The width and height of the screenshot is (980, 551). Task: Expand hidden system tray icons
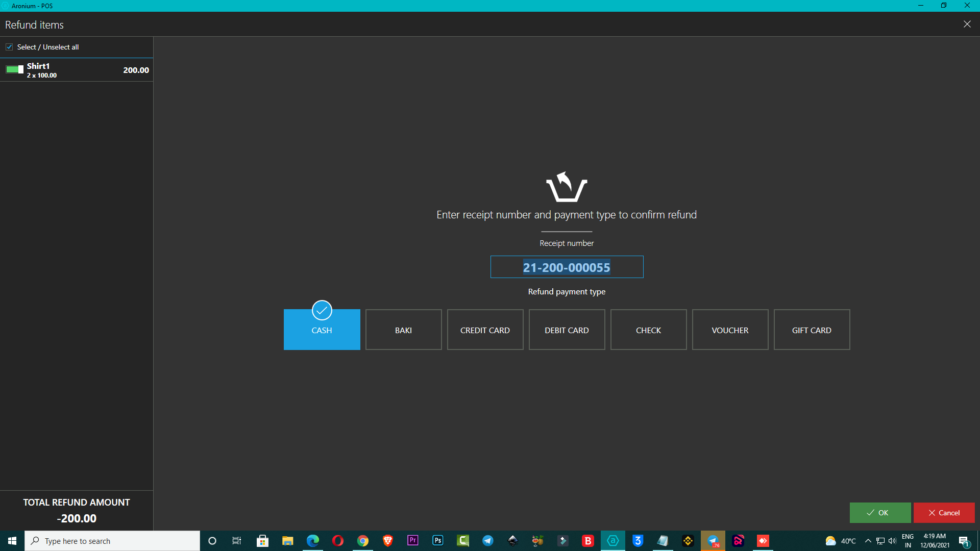[868, 541]
